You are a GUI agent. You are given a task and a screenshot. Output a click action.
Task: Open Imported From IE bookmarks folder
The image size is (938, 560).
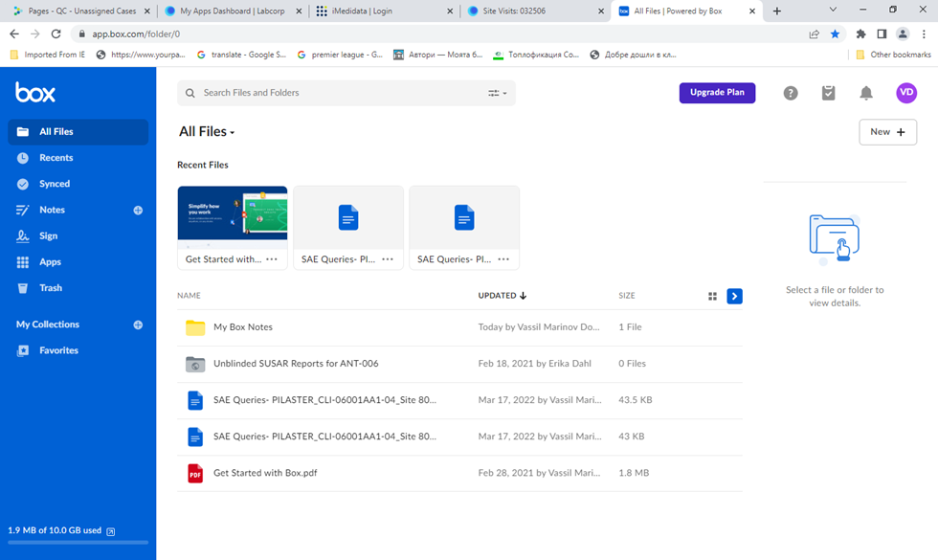[48, 55]
